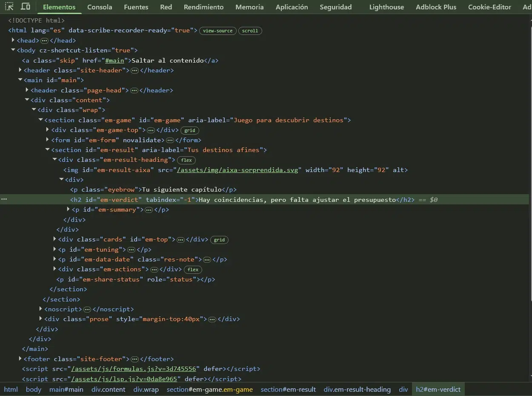Collapse the div.wrap element
This screenshot has width=532, height=396.
[34, 109]
